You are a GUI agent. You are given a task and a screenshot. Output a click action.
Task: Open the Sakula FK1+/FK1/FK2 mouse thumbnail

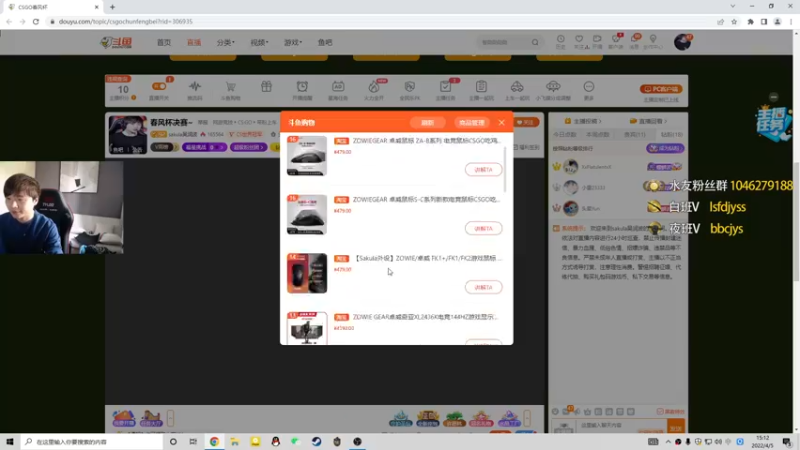[x=307, y=273]
